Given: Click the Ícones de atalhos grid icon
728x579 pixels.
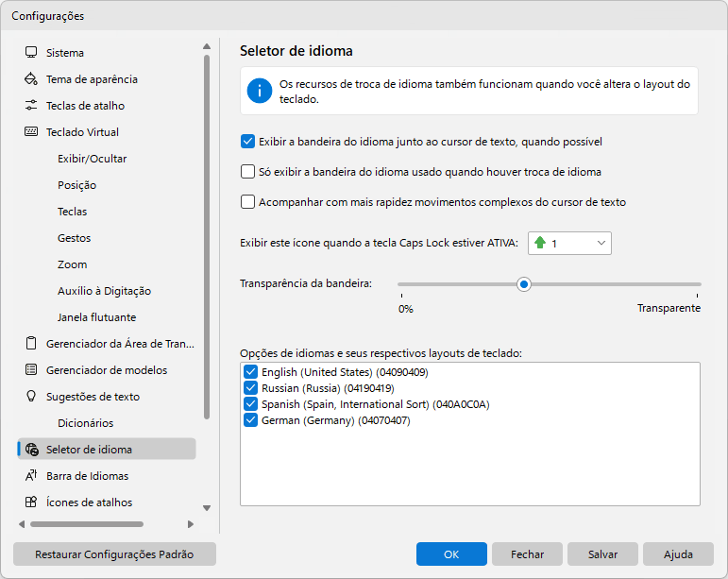Looking at the screenshot, I should (x=31, y=502).
